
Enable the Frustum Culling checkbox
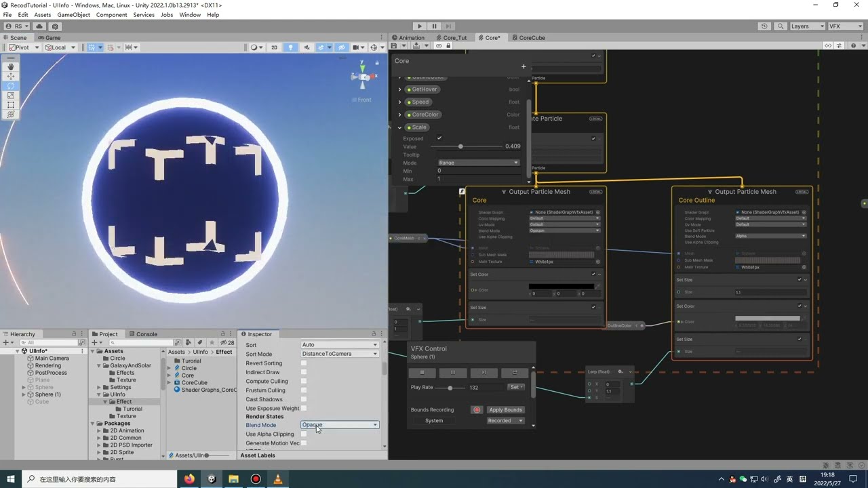(304, 390)
